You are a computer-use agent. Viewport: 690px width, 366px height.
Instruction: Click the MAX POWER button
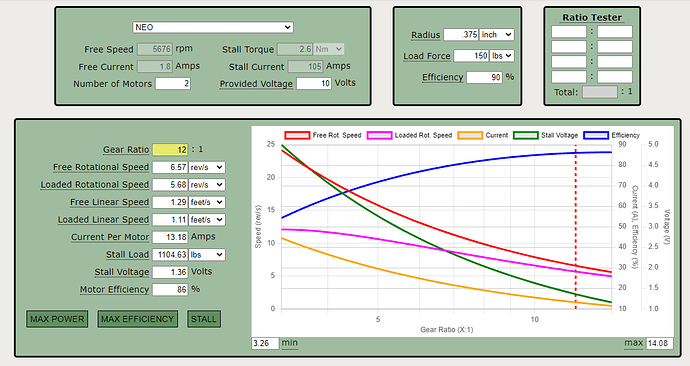tap(57, 319)
